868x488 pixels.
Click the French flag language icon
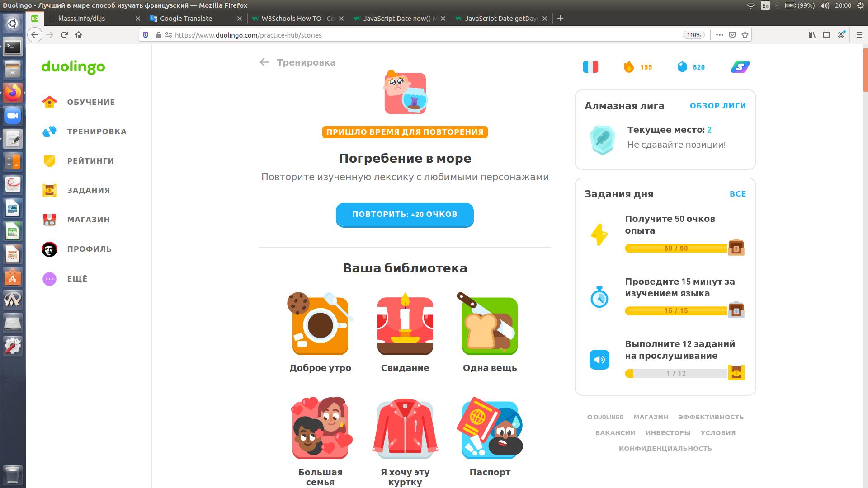click(590, 67)
